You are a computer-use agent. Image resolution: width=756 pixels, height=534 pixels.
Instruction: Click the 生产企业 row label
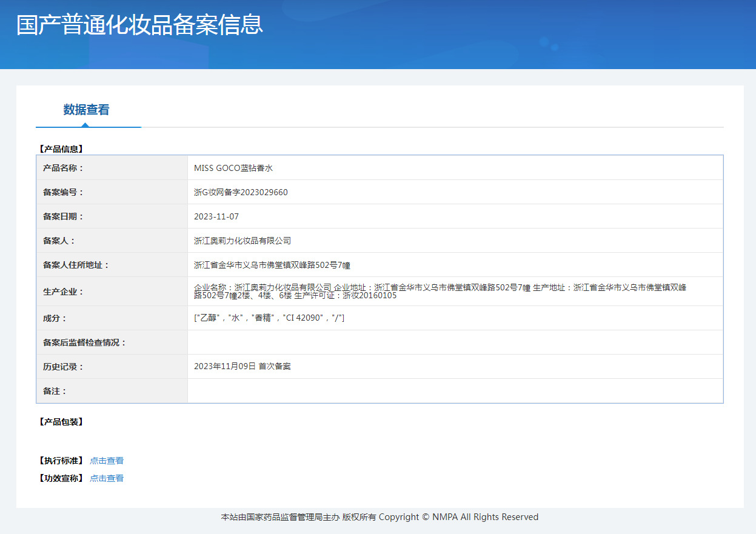tap(63, 292)
